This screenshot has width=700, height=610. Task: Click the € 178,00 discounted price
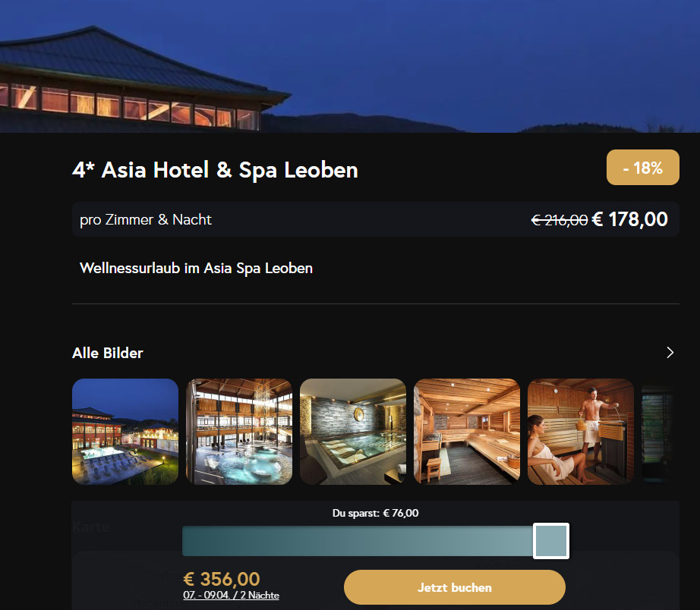coord(629,219)
